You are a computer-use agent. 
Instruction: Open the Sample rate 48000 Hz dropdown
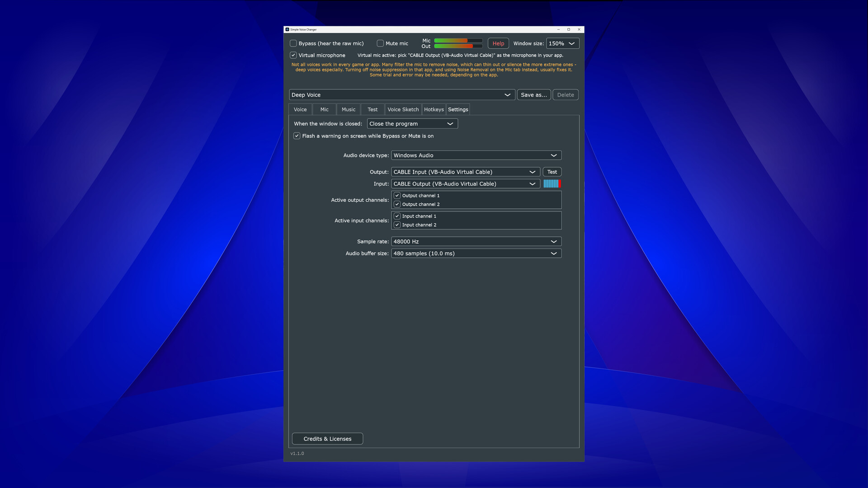(476, 242)
